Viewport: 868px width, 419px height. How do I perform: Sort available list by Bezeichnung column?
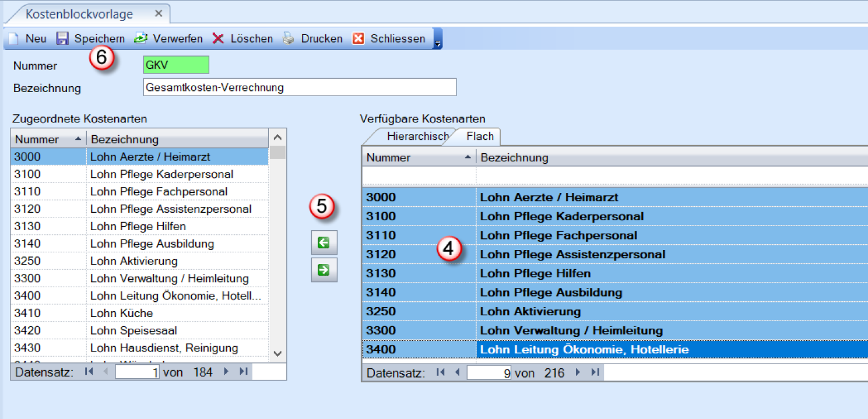pyautogui.click(x=672, y=157)
